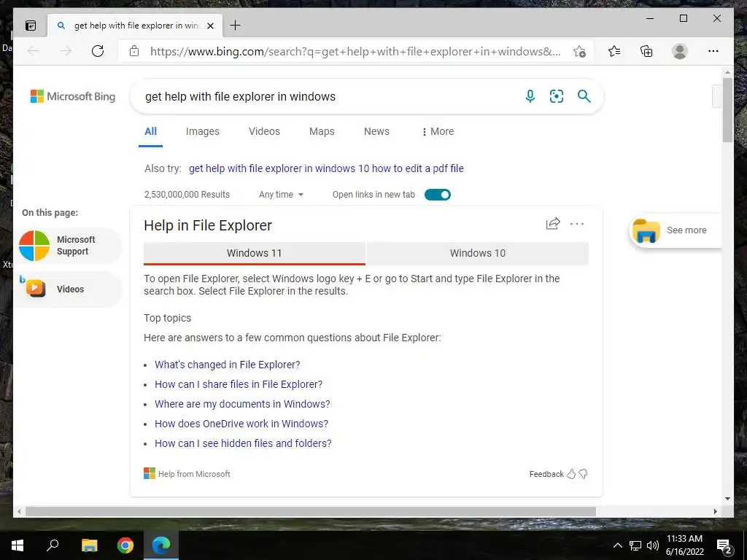Submit query with magnifier search icon
Screen dimensions: 747x560
click(584, 96)
